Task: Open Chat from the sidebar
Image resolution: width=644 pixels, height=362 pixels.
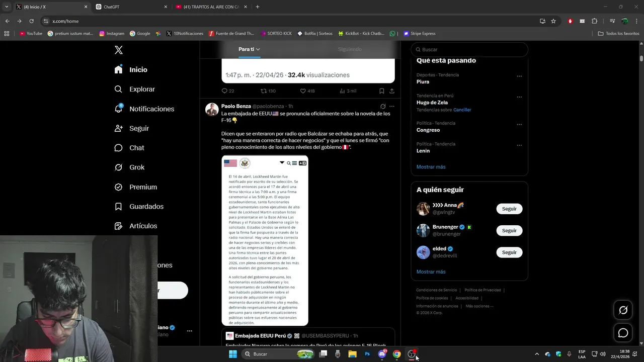Action: coord(129,148)
